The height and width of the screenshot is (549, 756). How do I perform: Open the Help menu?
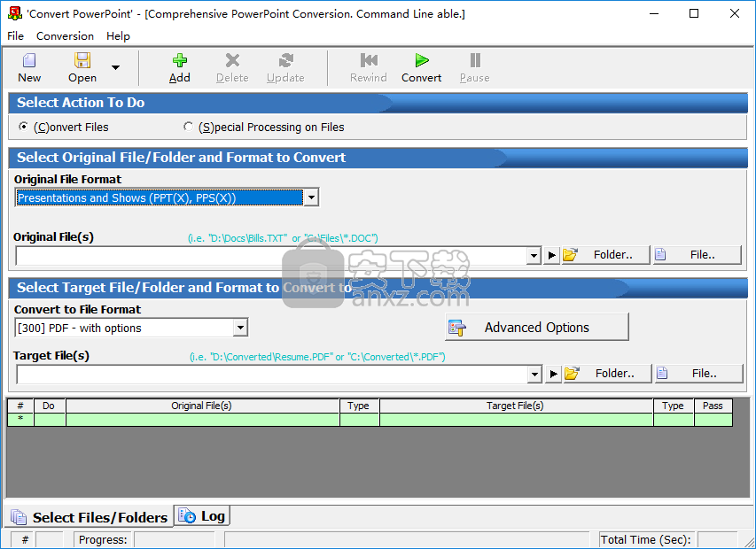pos(118,36)
